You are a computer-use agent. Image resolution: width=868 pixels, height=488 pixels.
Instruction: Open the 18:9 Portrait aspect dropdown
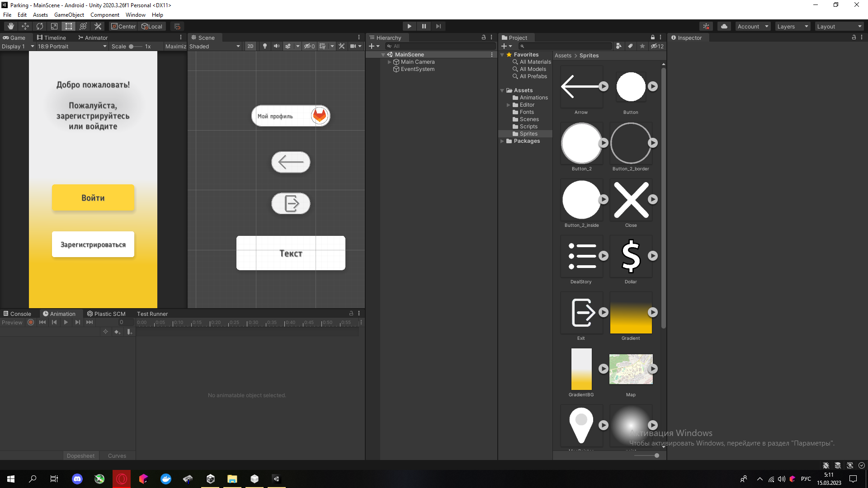point(72,46)
